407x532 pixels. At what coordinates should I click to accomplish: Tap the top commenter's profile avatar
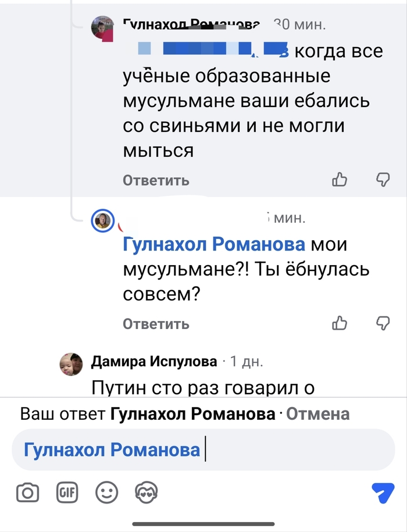tap(103, 27)
